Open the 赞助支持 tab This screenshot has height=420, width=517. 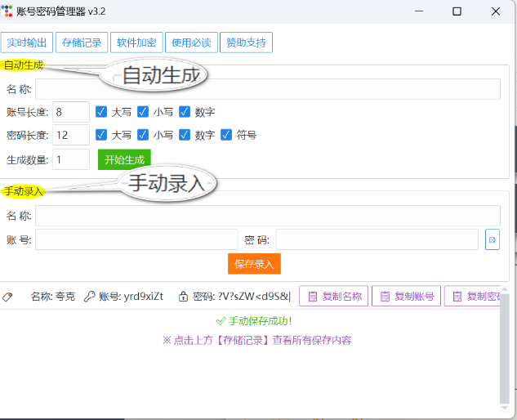pyautogui.click(x=246, y=42)
